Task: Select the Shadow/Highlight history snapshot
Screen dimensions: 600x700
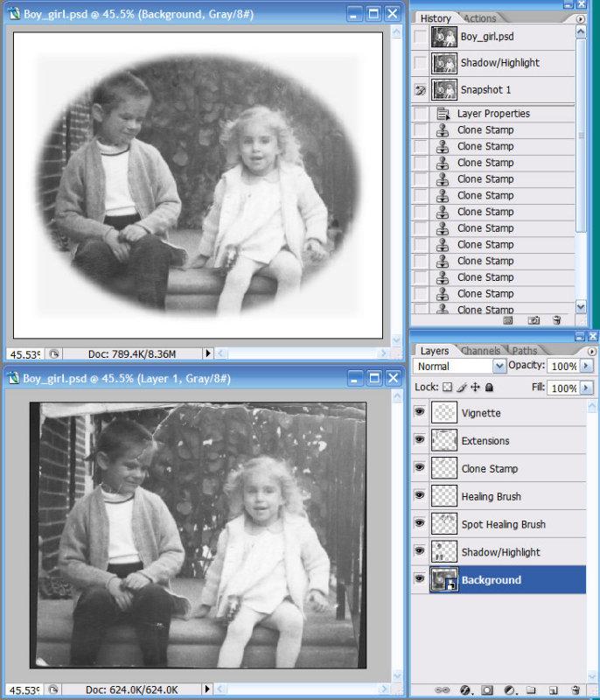Action: (492, 63)
